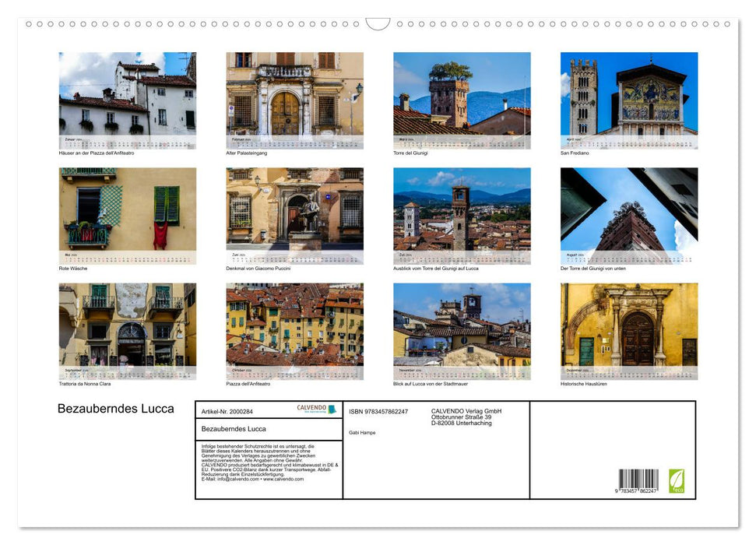This screenshot has height=545, width=756.
Task: Select the green eco leaf icon
Action: tap(677, 481)
